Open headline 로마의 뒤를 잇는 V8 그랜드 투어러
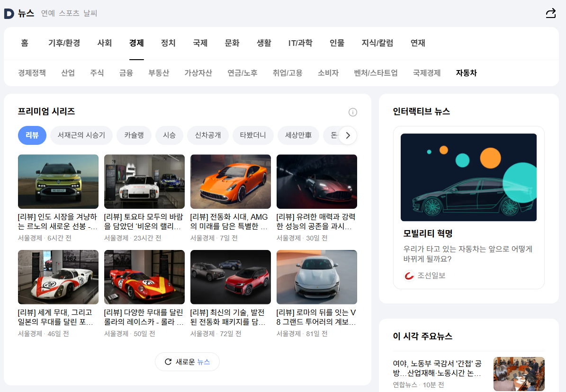 pos(316,317)
